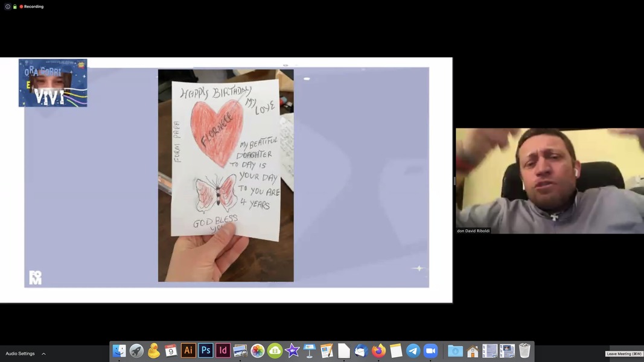Click the small participant thumbnail labeled VIVI
Screen dimensions: 644x362
pyautogui.click(x=53, y=83)
